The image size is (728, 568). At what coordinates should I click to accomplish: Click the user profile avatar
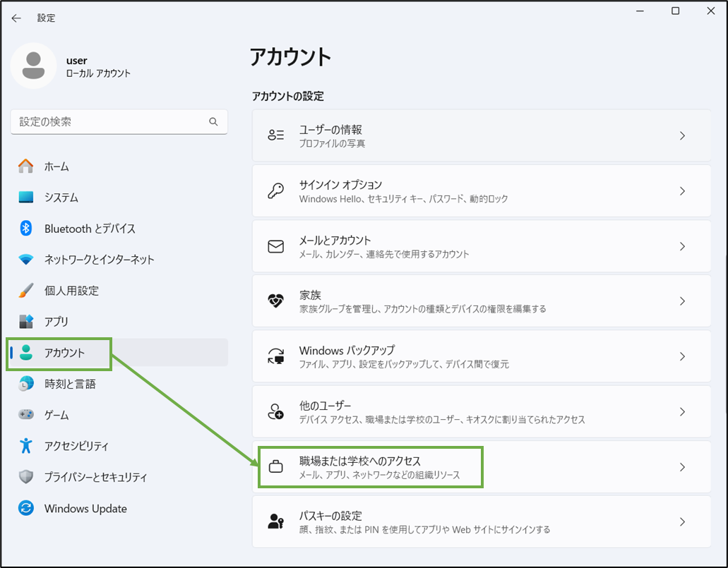point(33,66)
